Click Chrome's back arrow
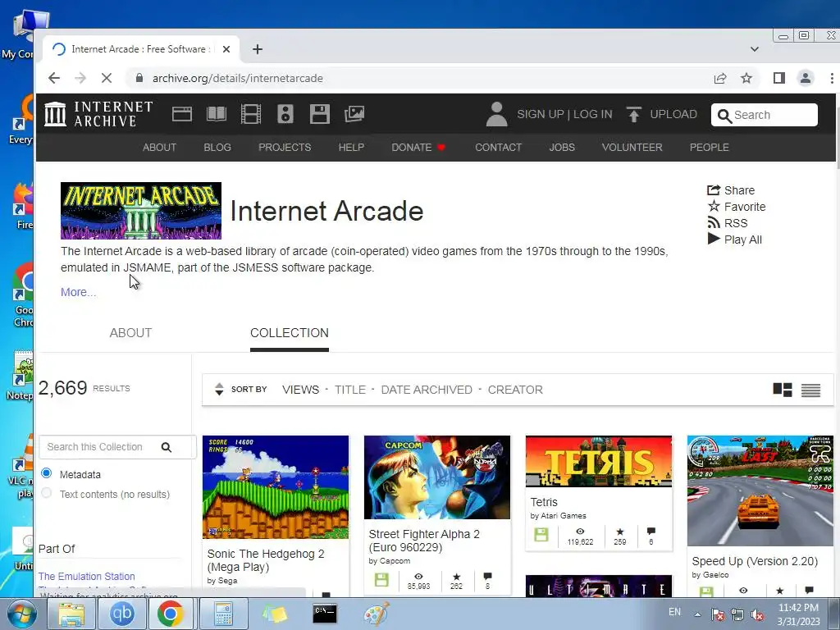Screen dimensions: 840x630 click(x=54, y=78)
